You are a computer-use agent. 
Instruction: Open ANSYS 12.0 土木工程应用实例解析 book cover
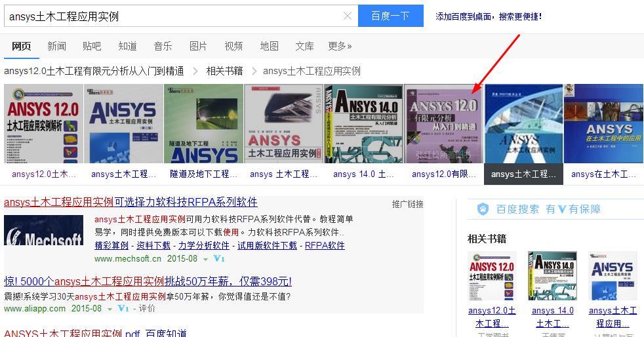(43, 123)
